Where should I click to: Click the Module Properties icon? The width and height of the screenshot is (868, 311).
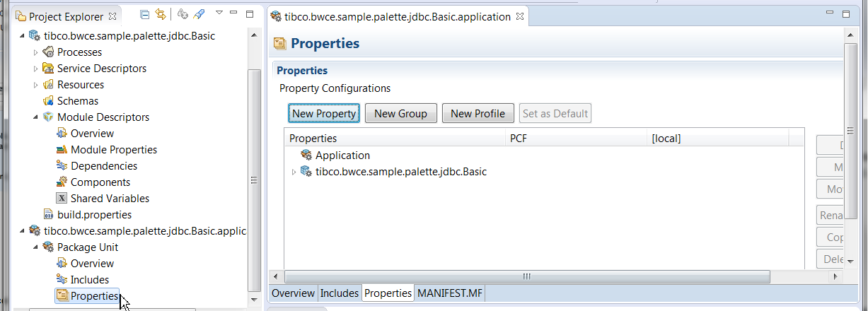pyautogui.click(x=62, y=150)
